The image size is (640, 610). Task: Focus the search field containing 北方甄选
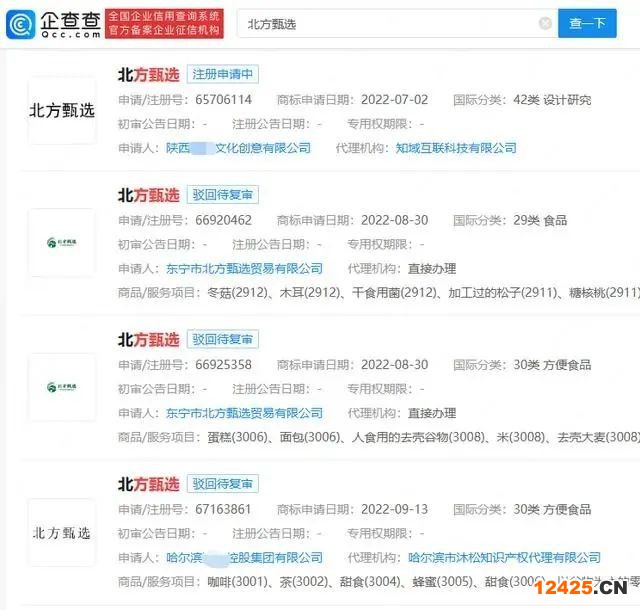coord(390,23)
